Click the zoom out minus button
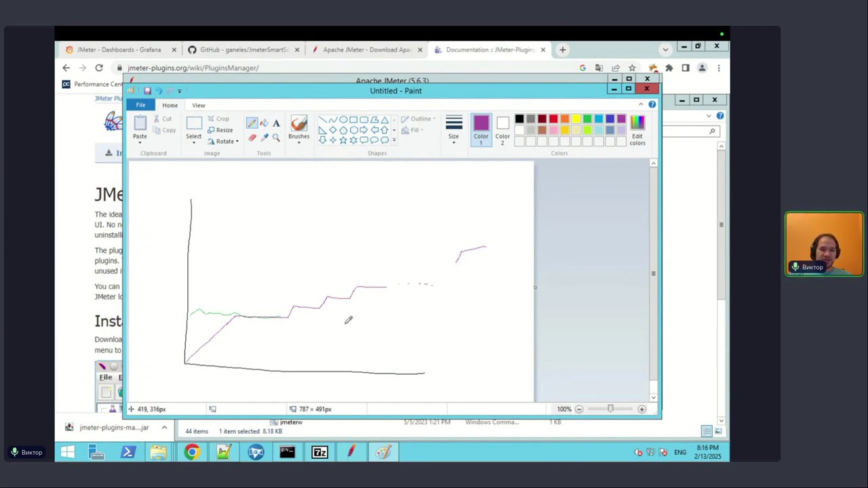 pyautogui.click(x=579, y=409)
